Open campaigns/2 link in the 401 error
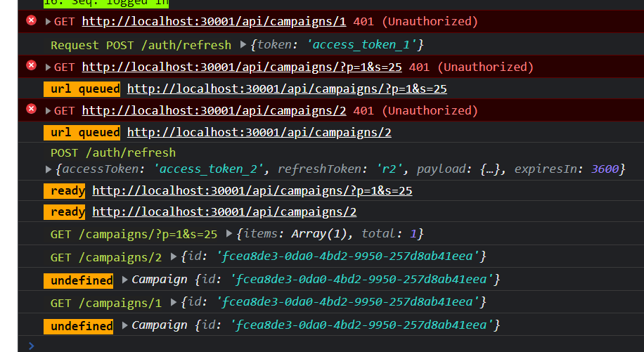Image resolution: width=644 pixels, height=352 pixels. pos(214,111)
